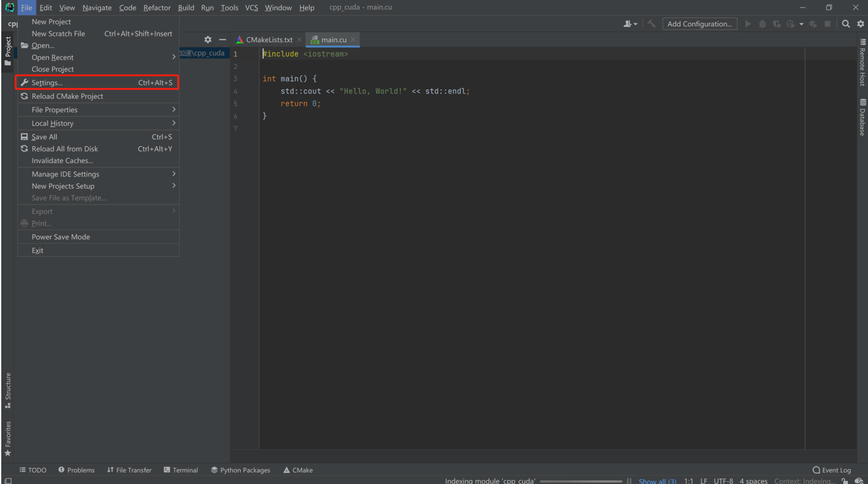Viewport: 868px width, 484px height.
Task: Open the CMake tool window
Action: click(x=298, y=470)
